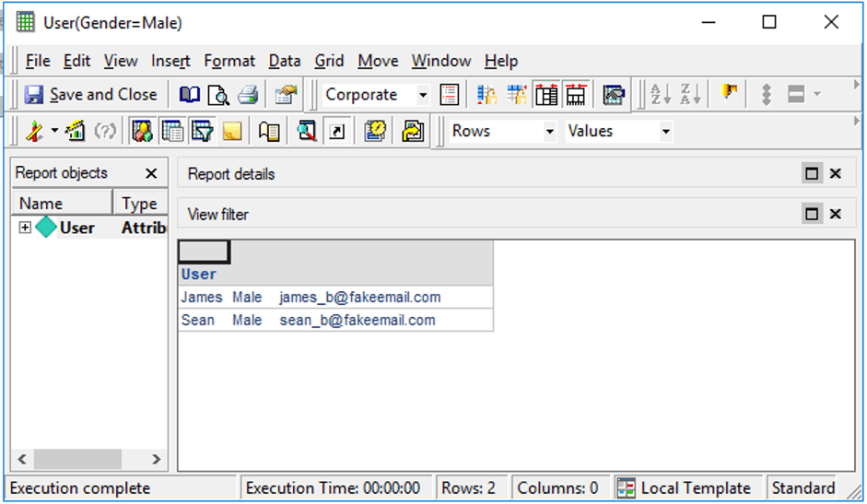Click the print preview icon
The height and width of the screenshot is (504, 867).
tap(218, 95)
